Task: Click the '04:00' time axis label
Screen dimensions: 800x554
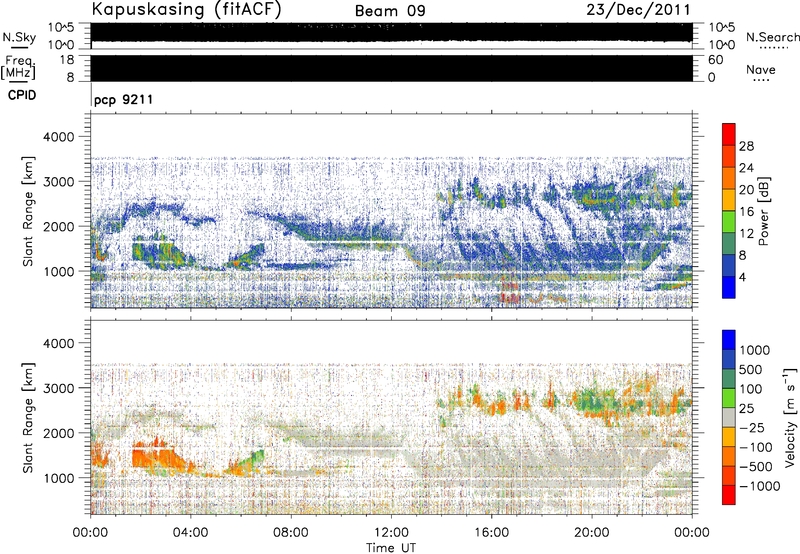Action: tap(190, 533)
